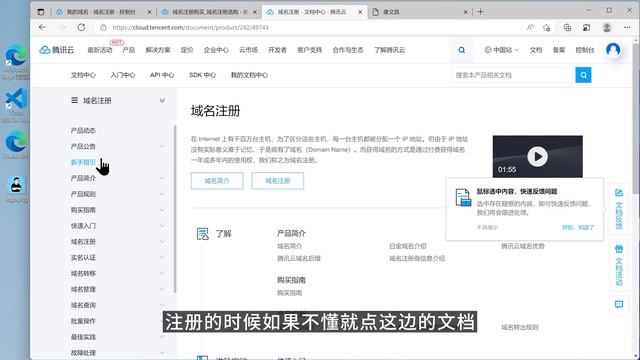
Task: Open the 备案 top link
Action: click(x=559, y=50)
